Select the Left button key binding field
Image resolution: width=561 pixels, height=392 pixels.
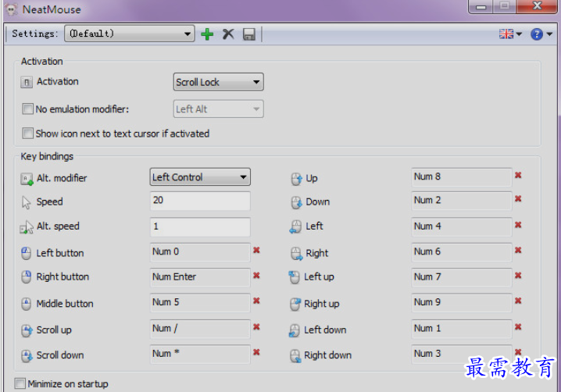[200, 252]
